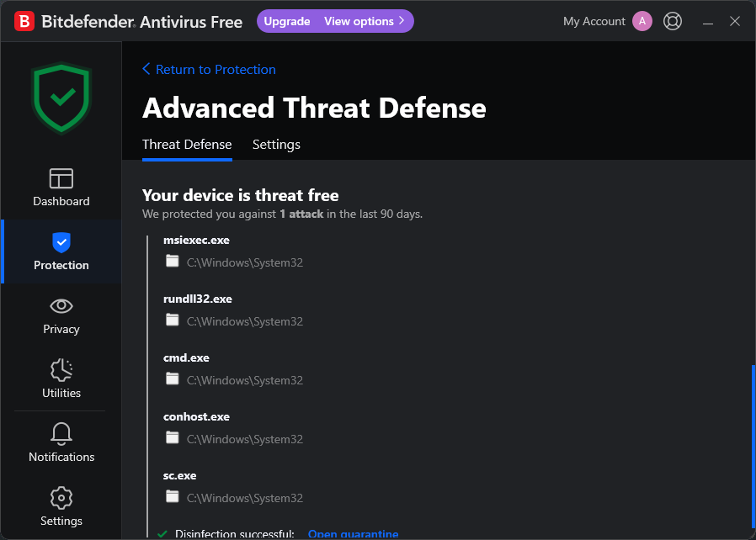The height and width of the screenshot is (540, 756).
Task: Select the sc.exe entry name
Action: [x=179, y=475]
